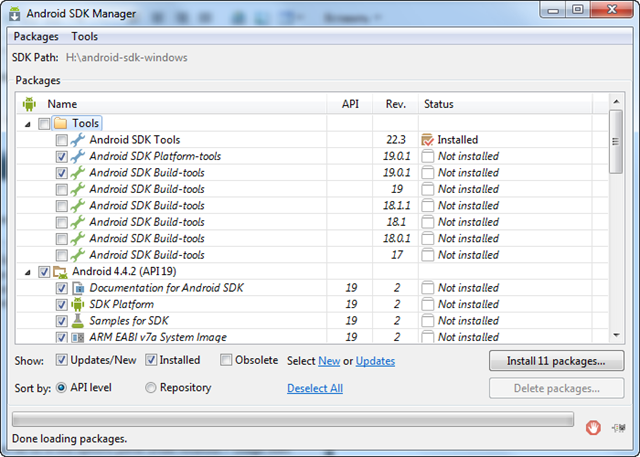Image resolution: width=640 pixels, height=457 pixels.
Task: Click the Not installed icon for SDK Platform
Action: (x=427, y=304)
